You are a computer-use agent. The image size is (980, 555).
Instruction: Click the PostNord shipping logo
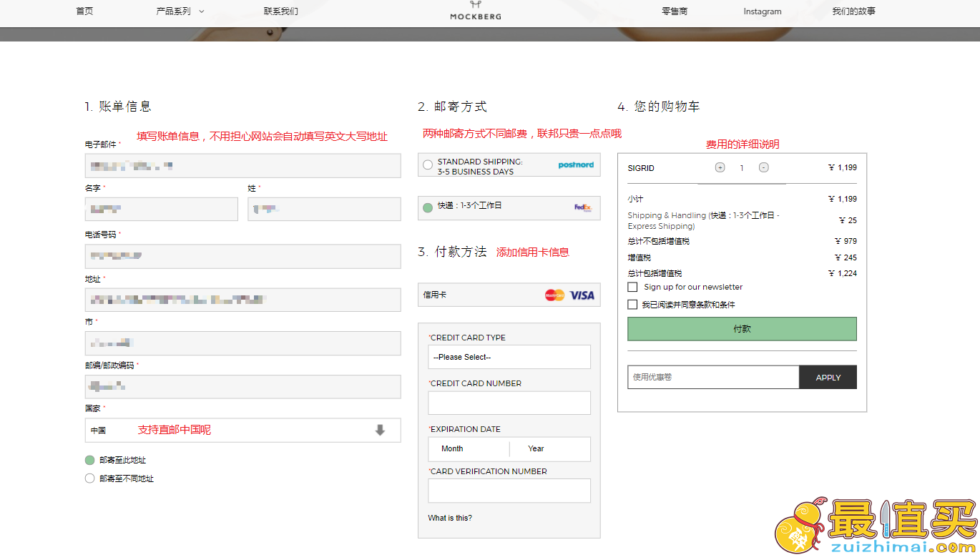tap(576, 165)
